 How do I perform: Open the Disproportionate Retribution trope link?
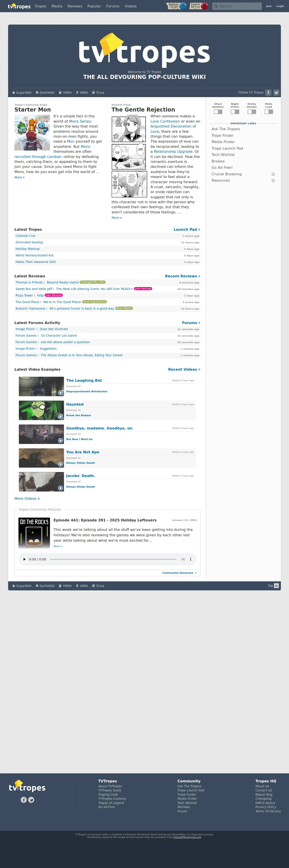[87, 392]
